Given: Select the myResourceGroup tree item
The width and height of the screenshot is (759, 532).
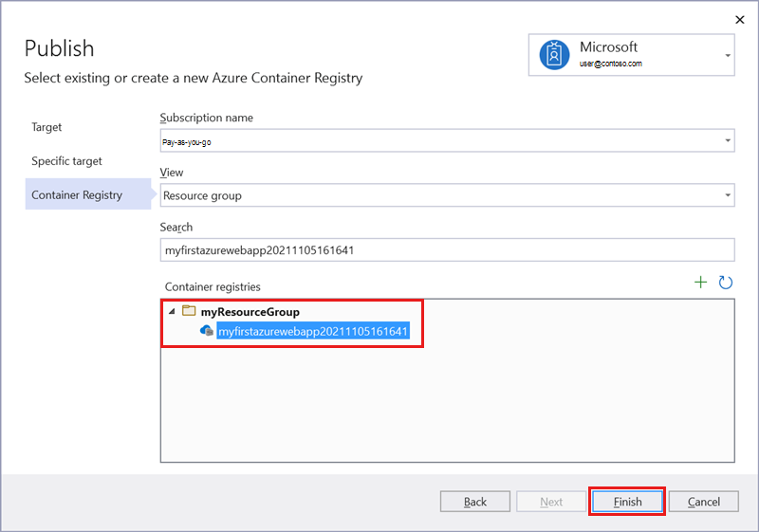Looking at the screenshot, I should click(250, 312).
